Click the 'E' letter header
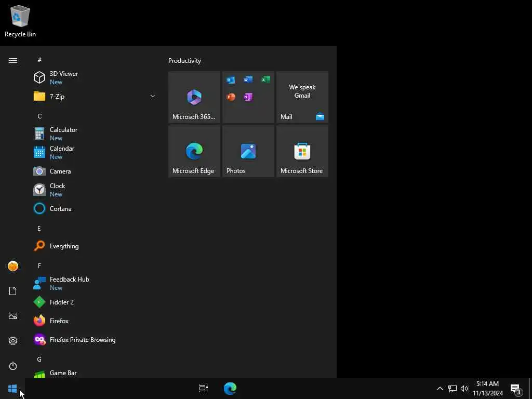Screen dimensions: 532x399 coord(39,229)
